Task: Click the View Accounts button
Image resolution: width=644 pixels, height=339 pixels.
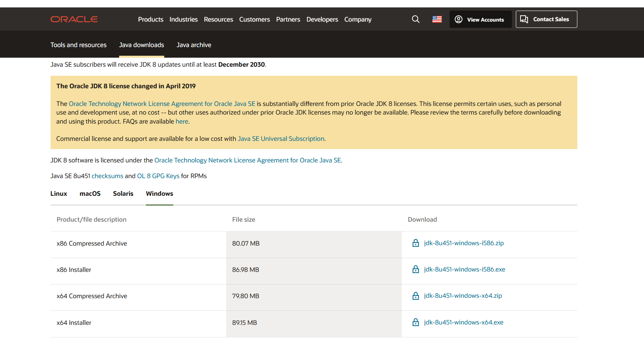Action: point(481,19)
